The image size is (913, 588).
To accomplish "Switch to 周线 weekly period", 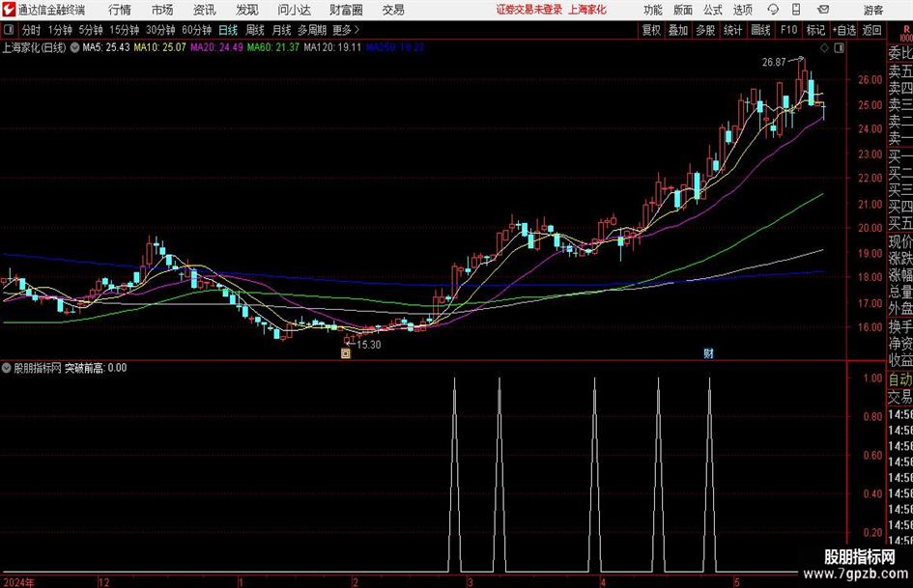I will click(x=255, y=30).
